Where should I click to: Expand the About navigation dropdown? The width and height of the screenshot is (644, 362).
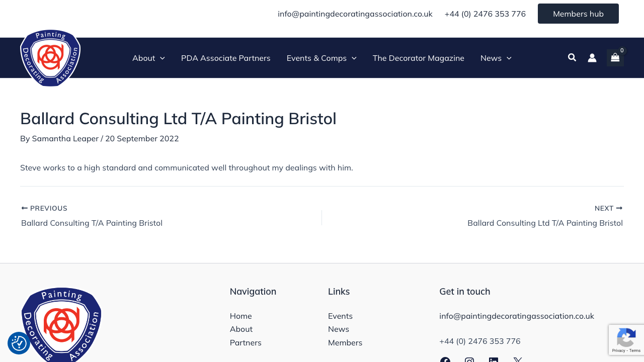(148, 58)
